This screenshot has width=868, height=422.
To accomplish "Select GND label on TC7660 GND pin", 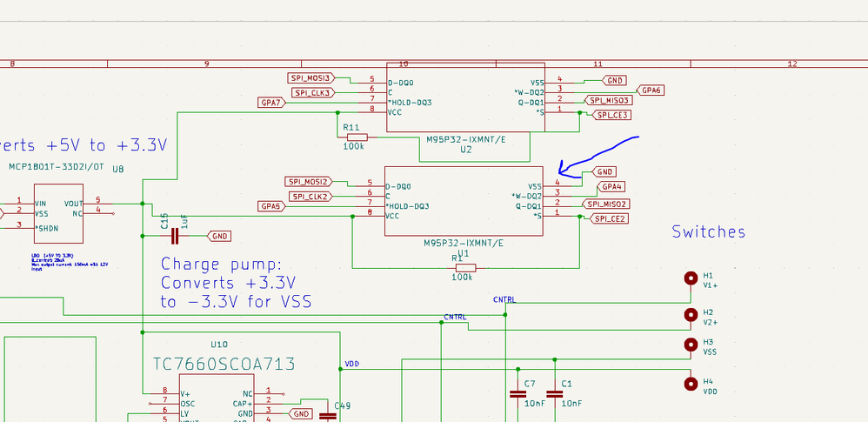I will pos(301,413).
